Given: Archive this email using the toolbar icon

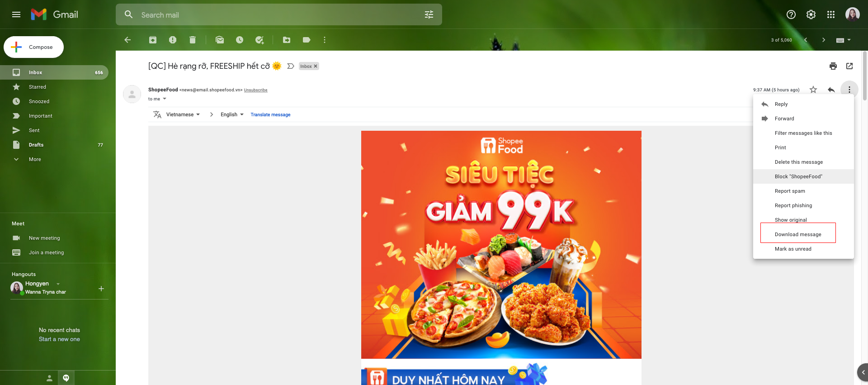Looking at the screenshot, I should tap(153, 40).
